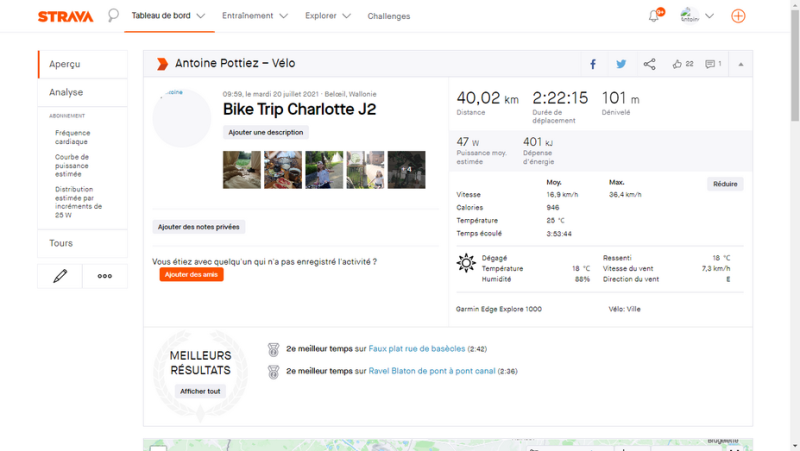Open the first activity photo thumbnail

point(242,170)
